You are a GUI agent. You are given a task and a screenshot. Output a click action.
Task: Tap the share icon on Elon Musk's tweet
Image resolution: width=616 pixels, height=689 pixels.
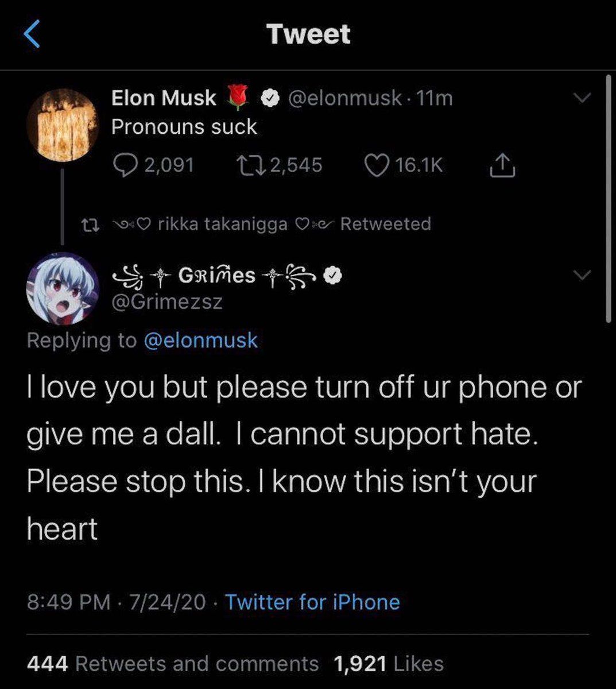coord(502,165)
